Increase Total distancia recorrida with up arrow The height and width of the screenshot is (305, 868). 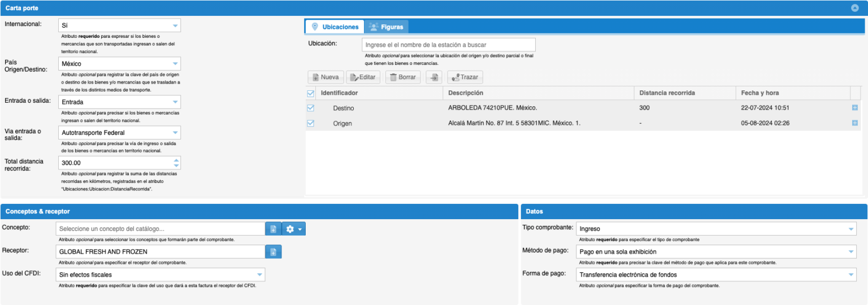pos(176,160)
